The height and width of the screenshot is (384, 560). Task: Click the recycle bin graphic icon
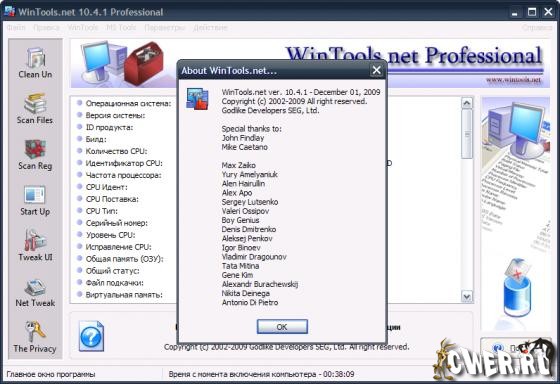pyautogui.click(x=517, y=287)
